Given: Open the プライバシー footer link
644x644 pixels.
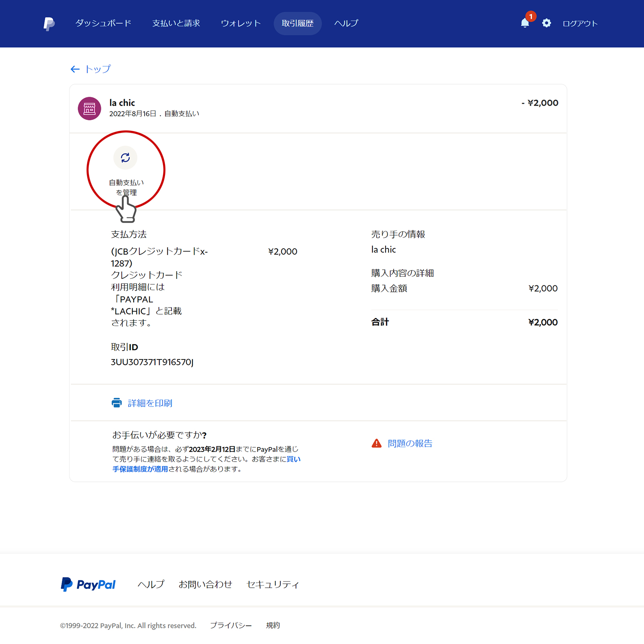Looking at the screenshot, I should (x=231, y=625).
